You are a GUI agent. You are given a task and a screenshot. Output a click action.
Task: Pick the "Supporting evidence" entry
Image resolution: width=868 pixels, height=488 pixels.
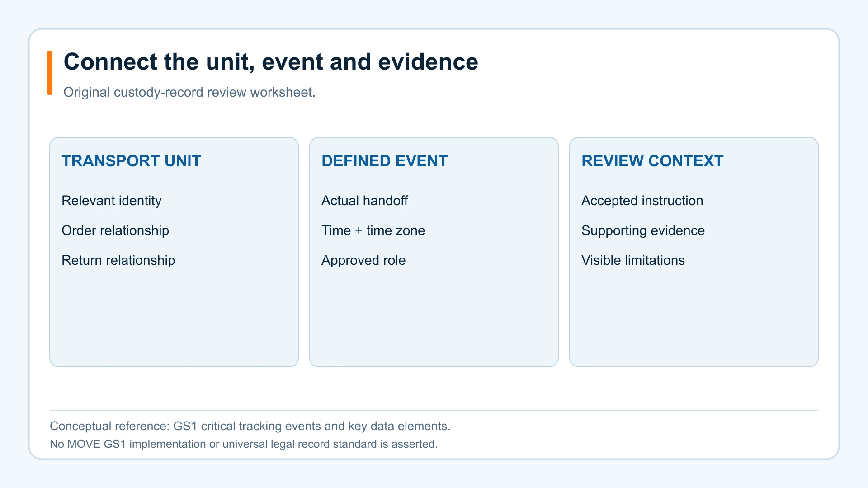[643, 230]
